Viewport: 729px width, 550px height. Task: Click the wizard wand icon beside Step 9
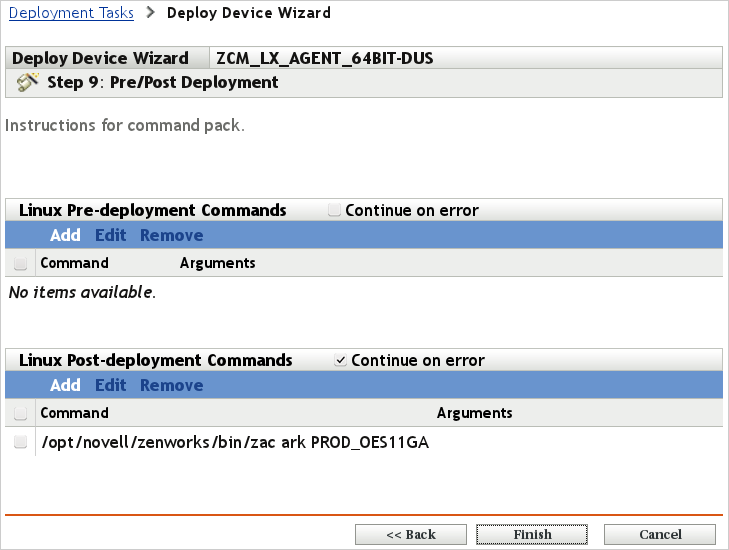pos(28,82)
